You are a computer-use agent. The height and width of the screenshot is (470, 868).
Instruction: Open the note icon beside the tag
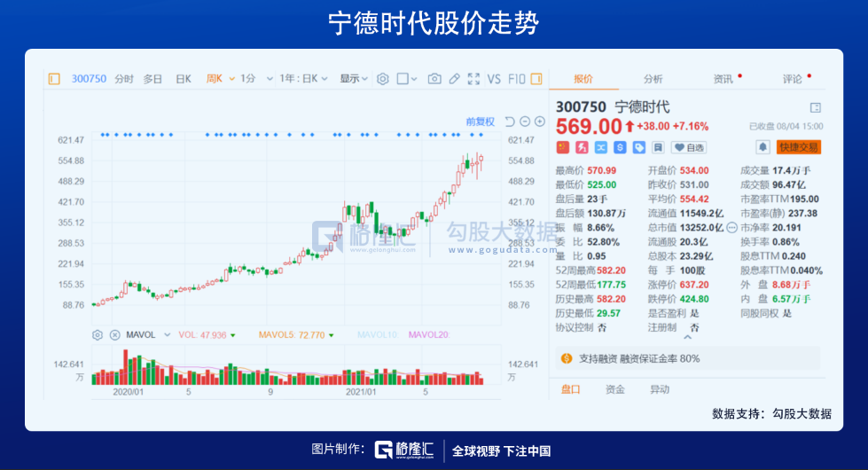tap(658, 147)
